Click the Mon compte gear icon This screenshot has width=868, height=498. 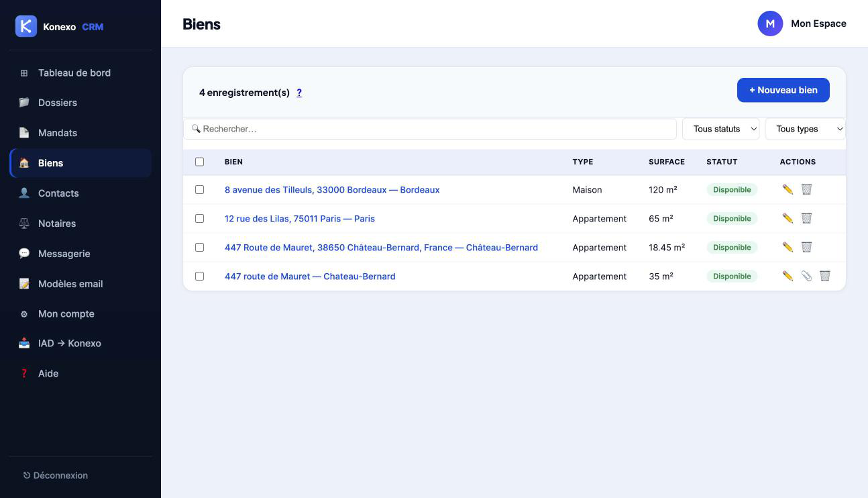[x=24, y=313]
